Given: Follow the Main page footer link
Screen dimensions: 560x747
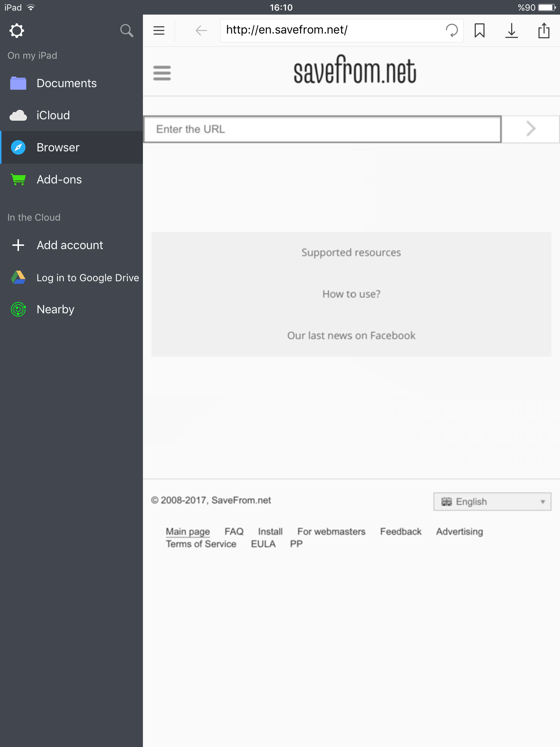Looking at the screenshot, I should (x=188, y=531).
